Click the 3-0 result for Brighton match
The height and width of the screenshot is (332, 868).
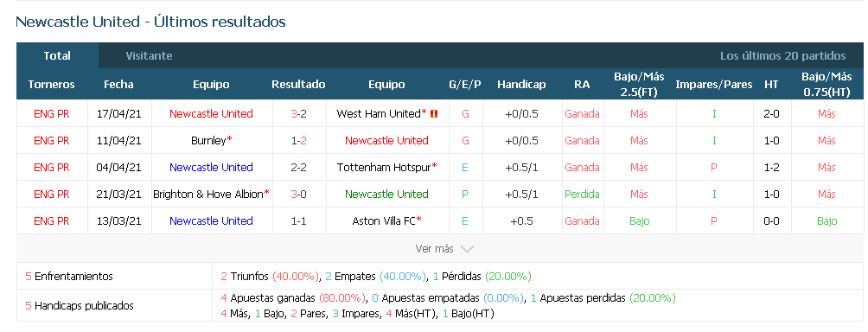coord(298,195)
